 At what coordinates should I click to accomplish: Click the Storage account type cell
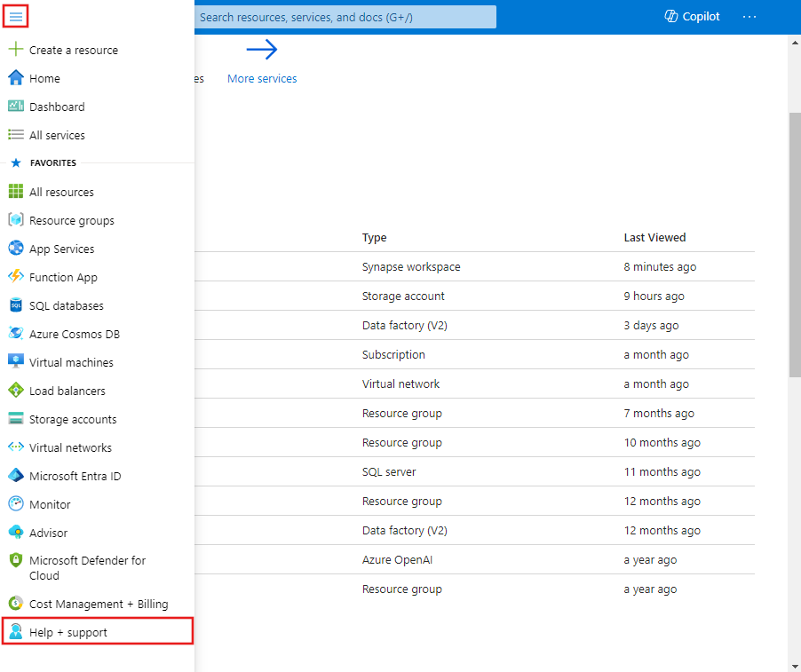(x=403, y=296)
